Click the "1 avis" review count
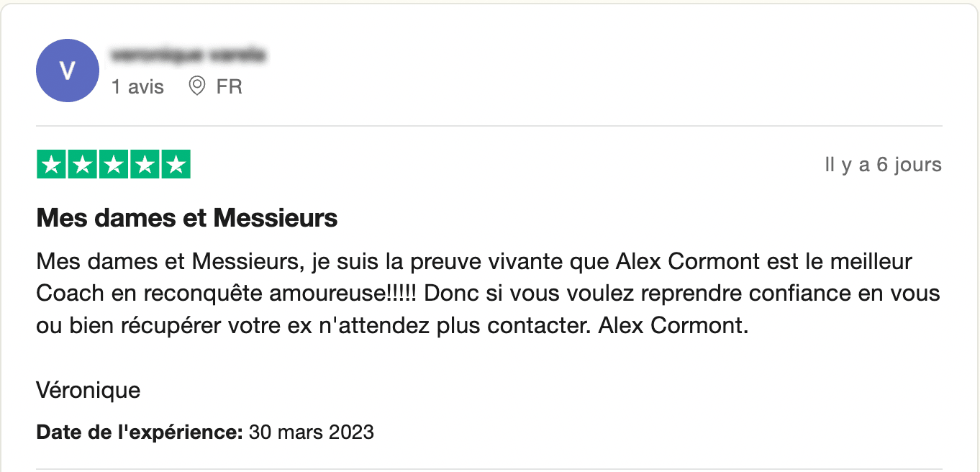This screenshot has height=472, width=980. pyautogui.click(x=138, y=87)
